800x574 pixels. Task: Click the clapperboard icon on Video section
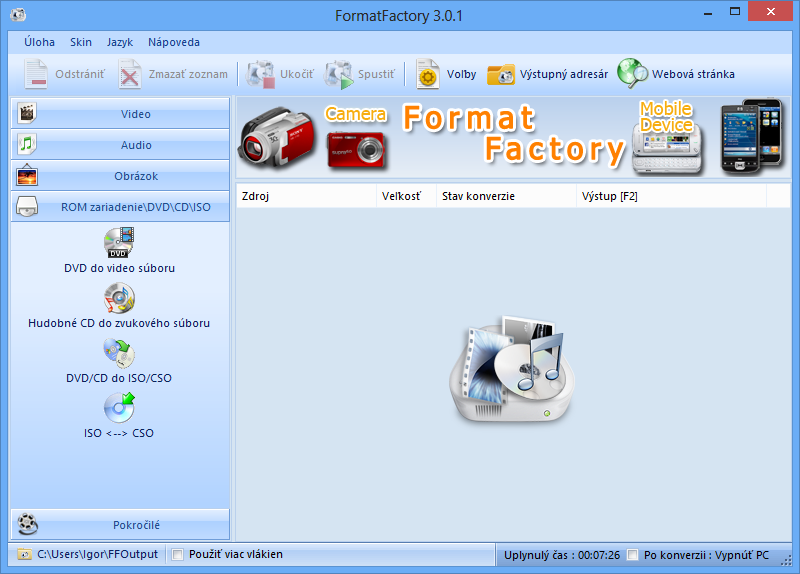point(27,113)
